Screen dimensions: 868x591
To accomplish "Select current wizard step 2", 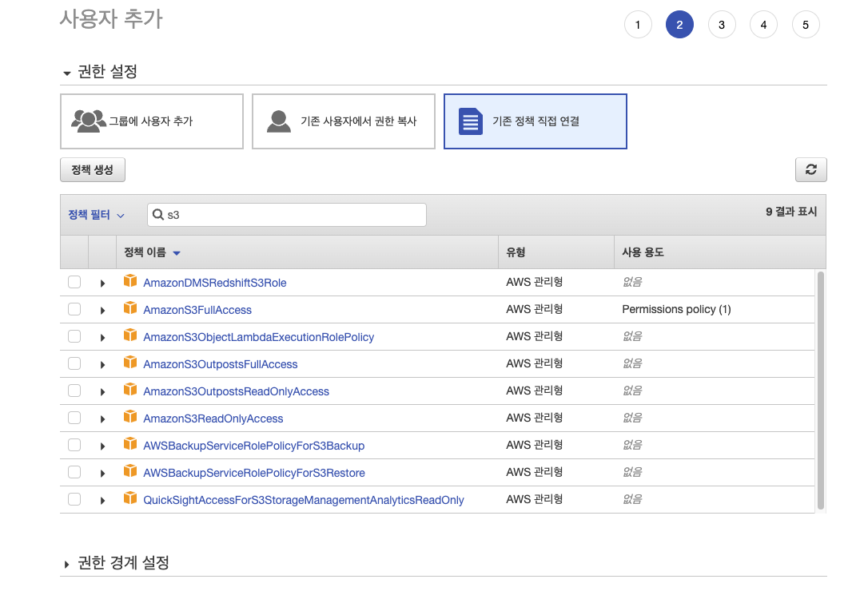I will click(680, 25).
